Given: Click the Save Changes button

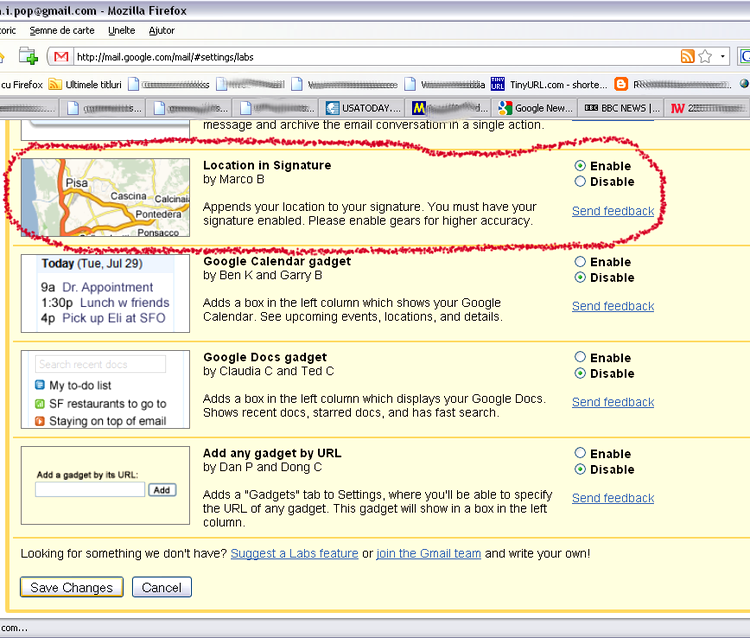Looking at the screenshot, I should pos(72,587).
